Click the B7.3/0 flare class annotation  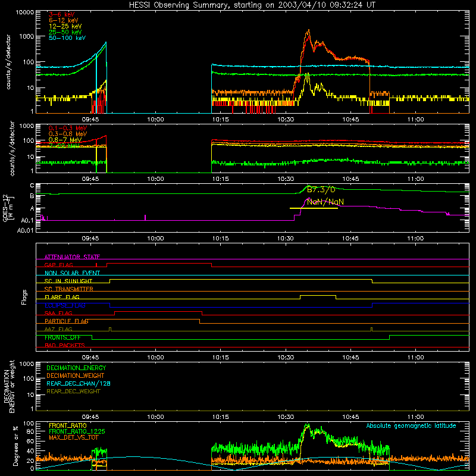(321, 190)
